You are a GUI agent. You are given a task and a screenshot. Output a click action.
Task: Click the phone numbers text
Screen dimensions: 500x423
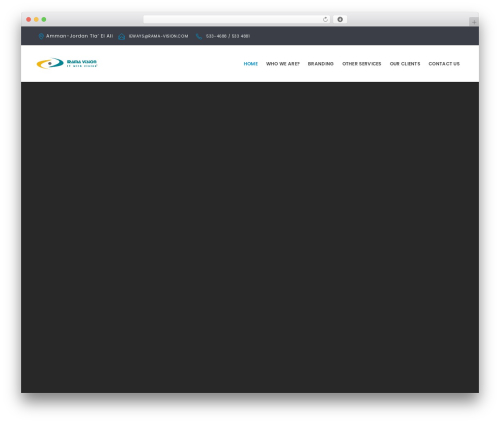[x=228, y=36]
